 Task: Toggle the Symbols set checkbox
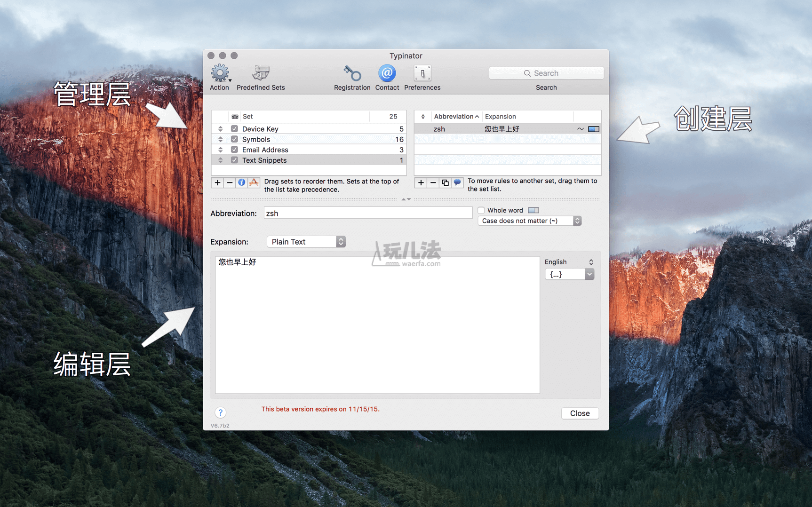234,139
